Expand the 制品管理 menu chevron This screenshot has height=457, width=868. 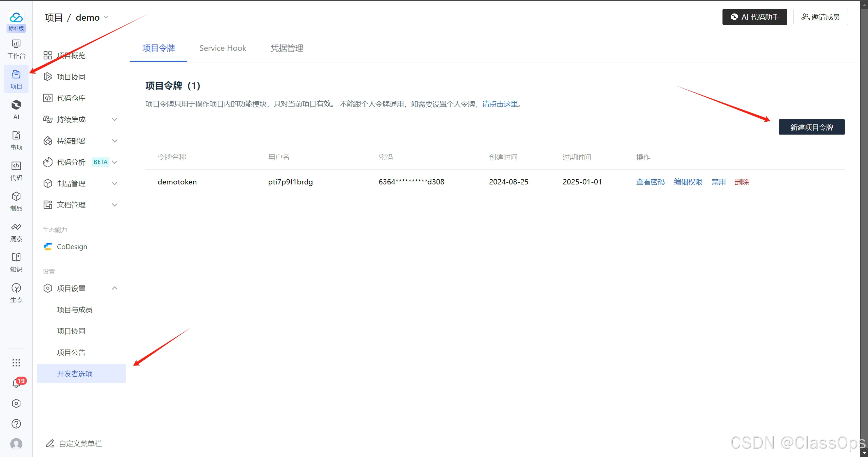[115, 183]
